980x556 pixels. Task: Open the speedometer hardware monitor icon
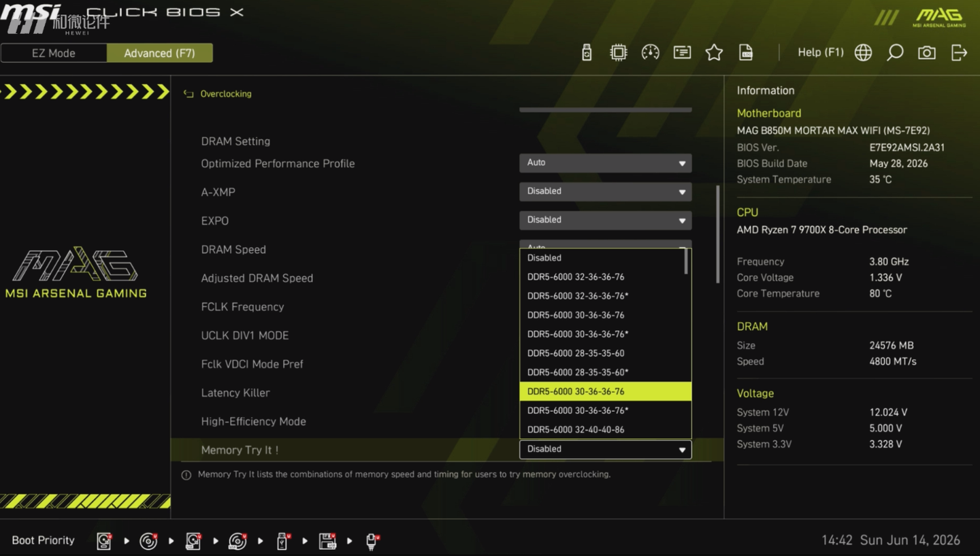(650, 52)
